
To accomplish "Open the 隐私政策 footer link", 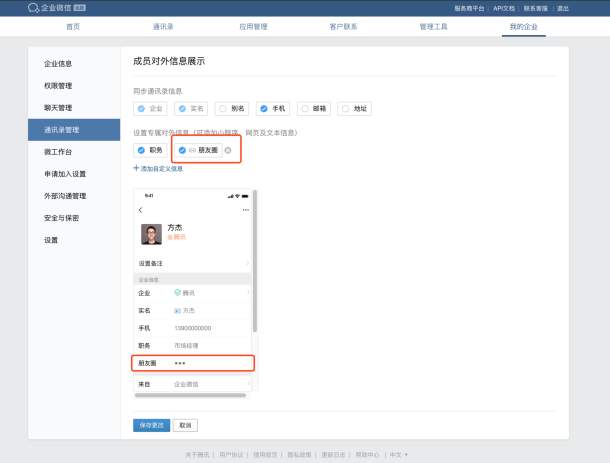I will (299, 454).
